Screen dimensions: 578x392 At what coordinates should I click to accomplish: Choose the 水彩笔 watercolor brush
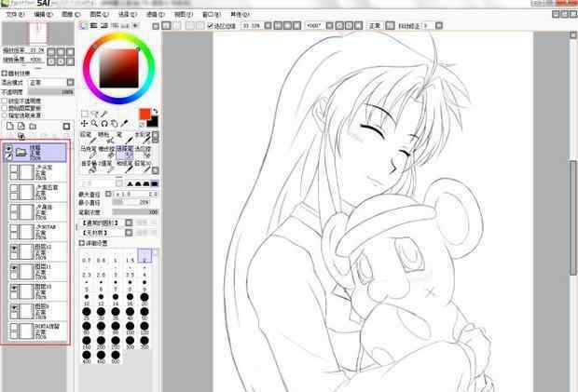(143, 137)
